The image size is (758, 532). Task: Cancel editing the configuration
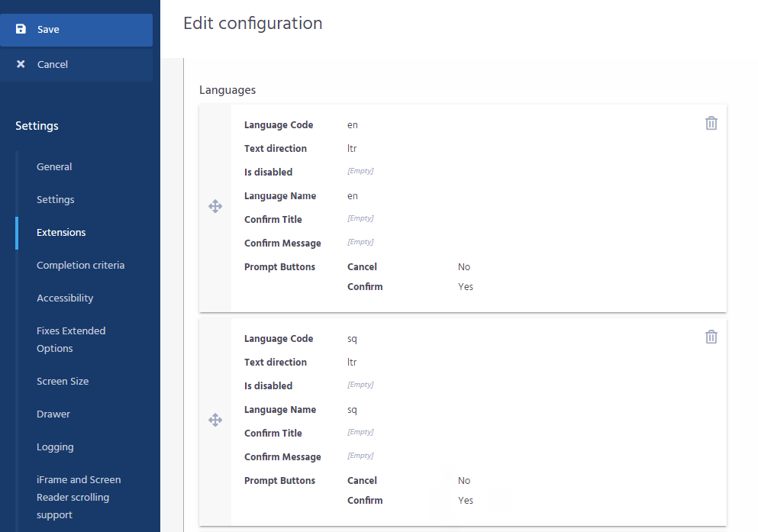click(53, 65)
